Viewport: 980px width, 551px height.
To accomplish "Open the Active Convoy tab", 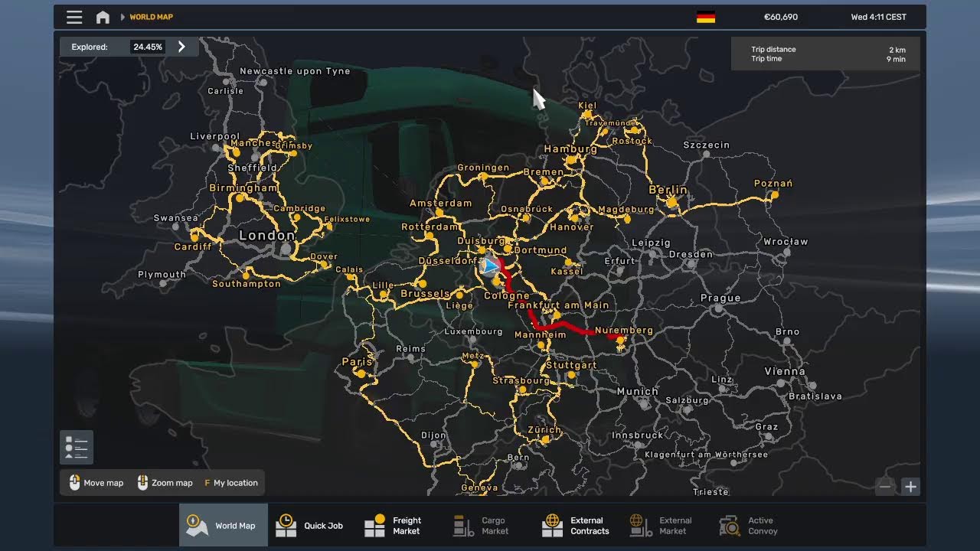I will 750,525.
